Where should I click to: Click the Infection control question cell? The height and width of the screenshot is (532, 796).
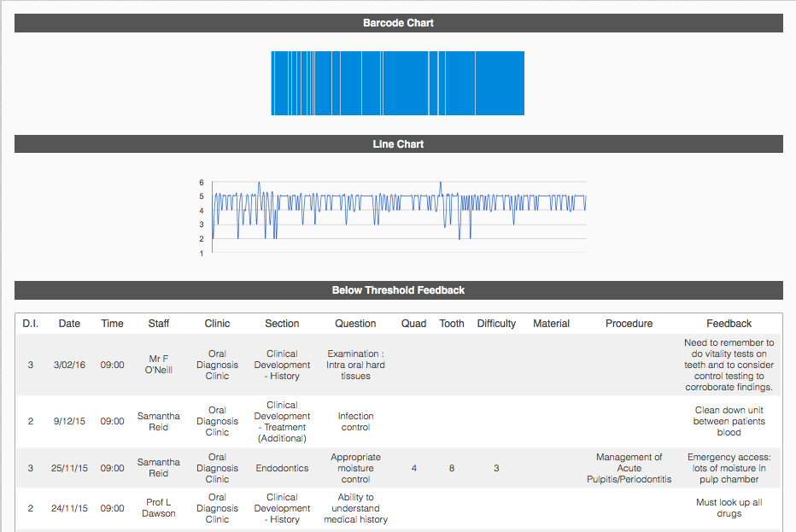click(x=355, y=421)
